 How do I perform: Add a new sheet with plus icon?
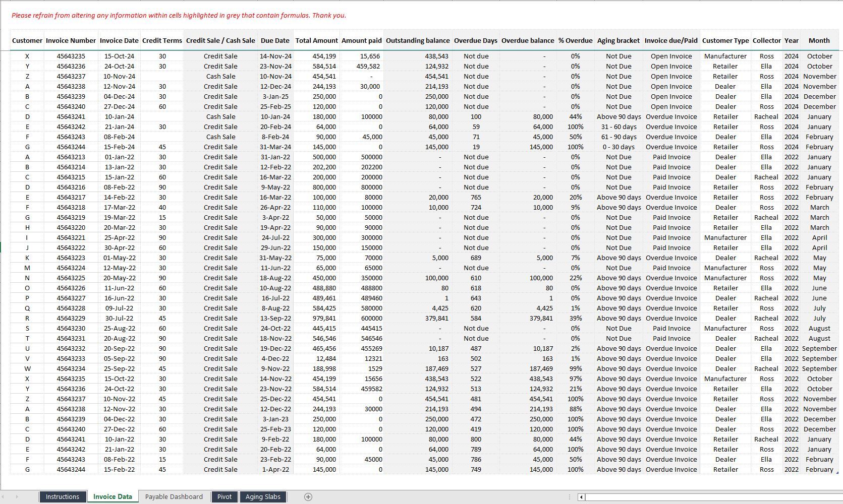point(308,496)
